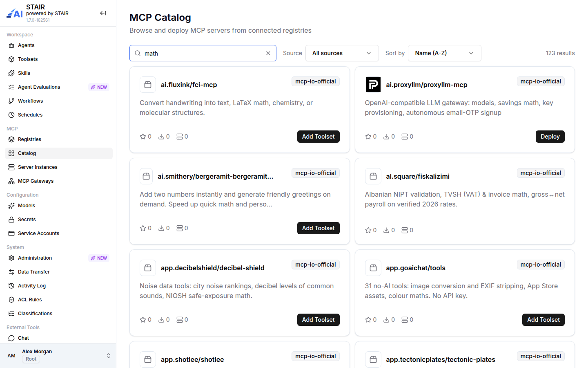Add Toolset for app.goaichat/tools
This screenshot has height=368, width=588.
pos(543,320)
